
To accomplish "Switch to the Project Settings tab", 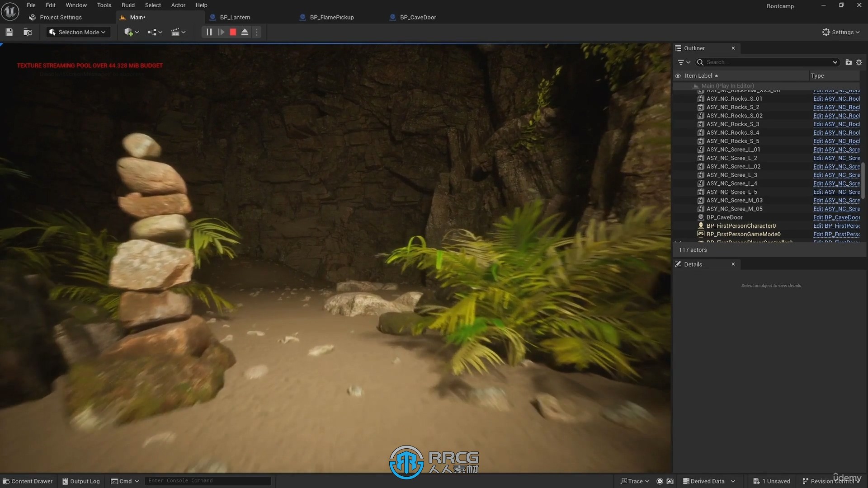I will 61,17.
